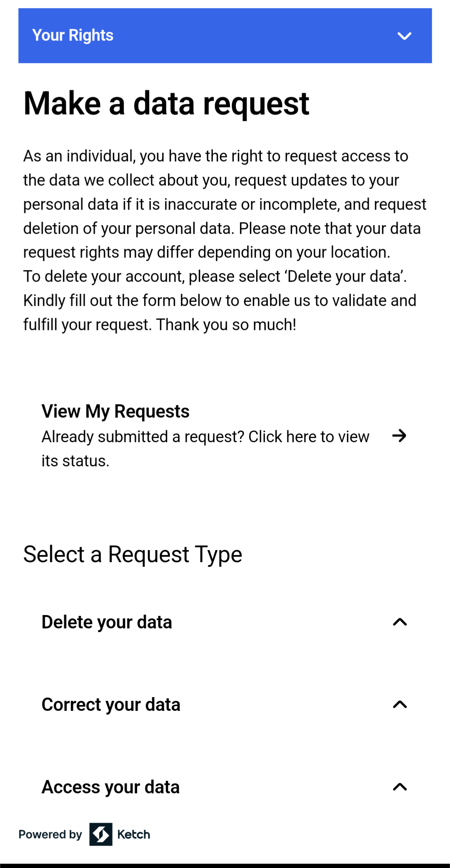Click the upward chevron beside Access your data
This screenshot has height=868, width=450.
click(x=399, y=787)
